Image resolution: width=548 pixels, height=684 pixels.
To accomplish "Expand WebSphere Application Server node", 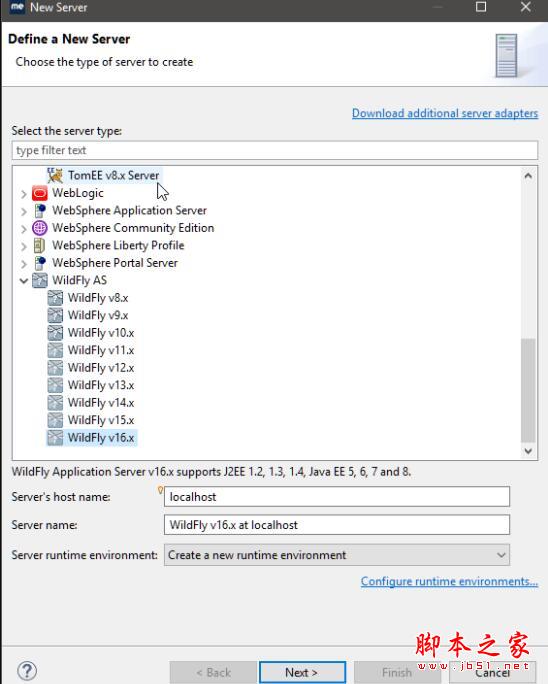I will click(x=24, y=211).
